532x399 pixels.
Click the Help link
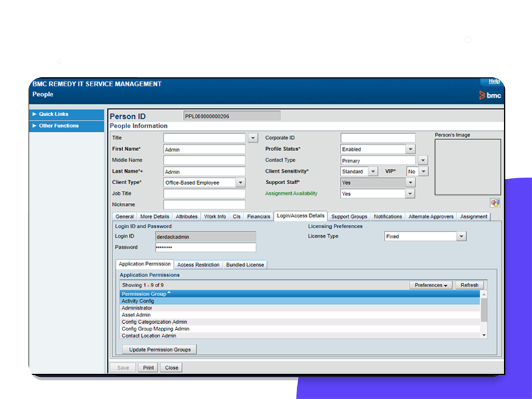[493, 81]
